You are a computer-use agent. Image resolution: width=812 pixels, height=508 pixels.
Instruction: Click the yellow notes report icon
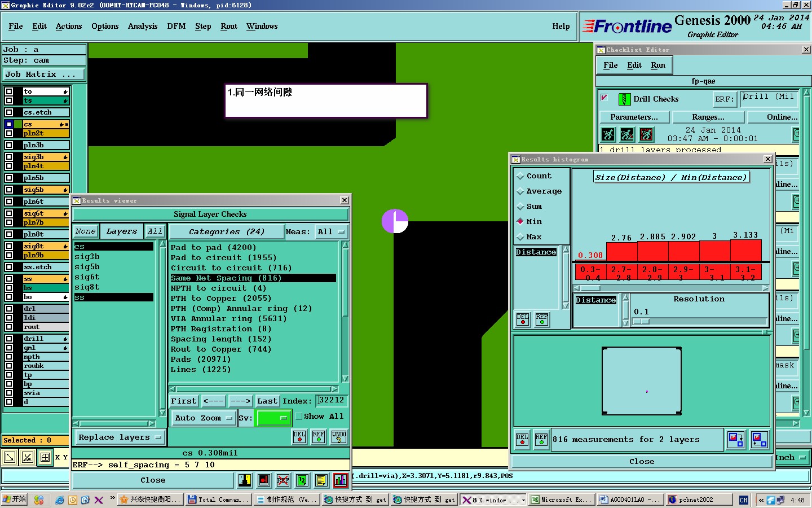(x=321, y=480)
